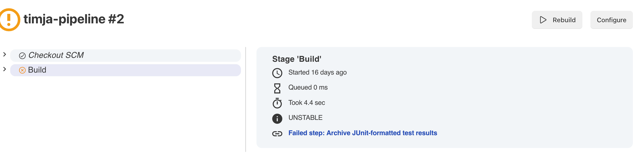Viewport: 644px width, 168px height.
Task: Click the failure icon next to the Build stage
Action: point(22,70)
